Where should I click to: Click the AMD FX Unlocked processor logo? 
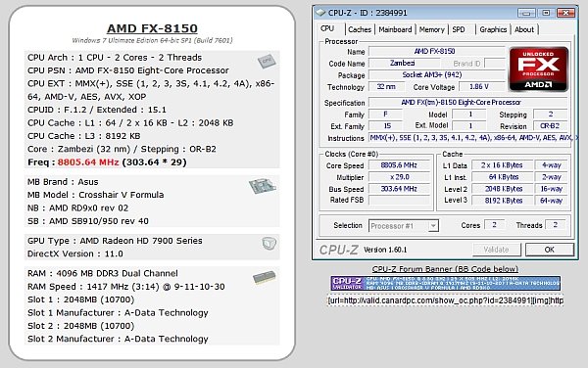point(538,69)
